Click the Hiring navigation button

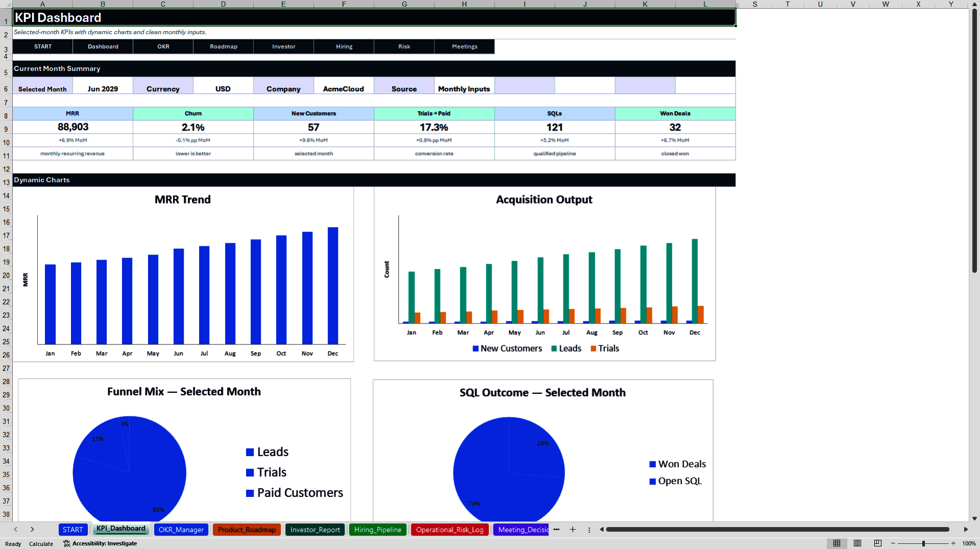click(344, 46)
